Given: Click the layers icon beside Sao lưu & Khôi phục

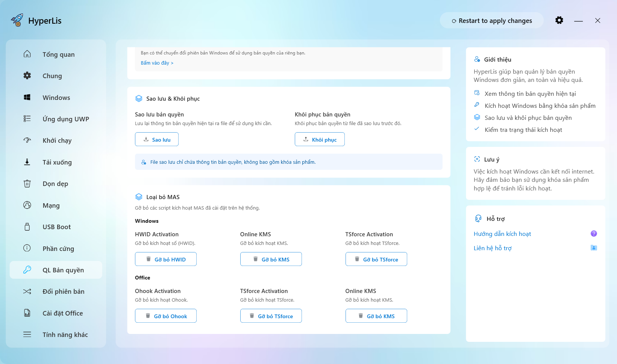Looking at the screenshot, I should coord(139,98).
